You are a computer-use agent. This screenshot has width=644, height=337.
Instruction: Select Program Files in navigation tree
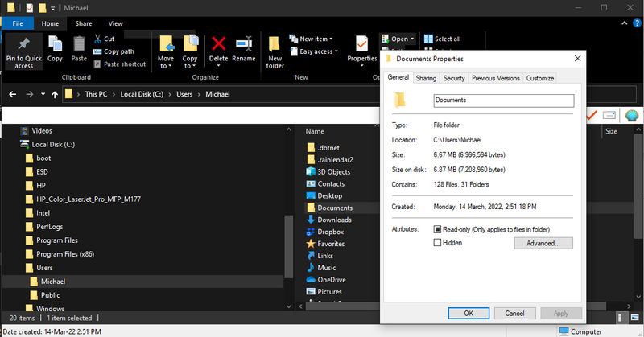tap(56, 240)
